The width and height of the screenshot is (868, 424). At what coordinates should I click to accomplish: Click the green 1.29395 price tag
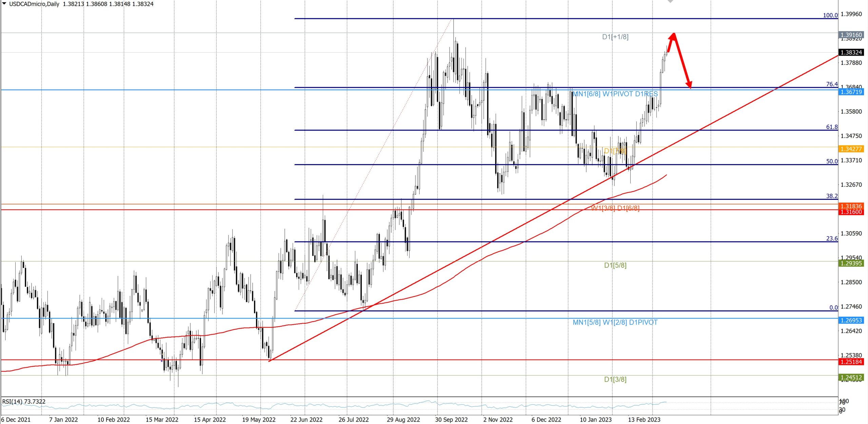tap(851, 263)
